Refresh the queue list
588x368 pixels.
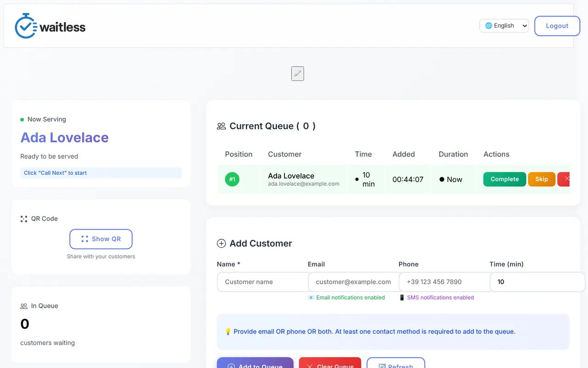tap(396, 363)
